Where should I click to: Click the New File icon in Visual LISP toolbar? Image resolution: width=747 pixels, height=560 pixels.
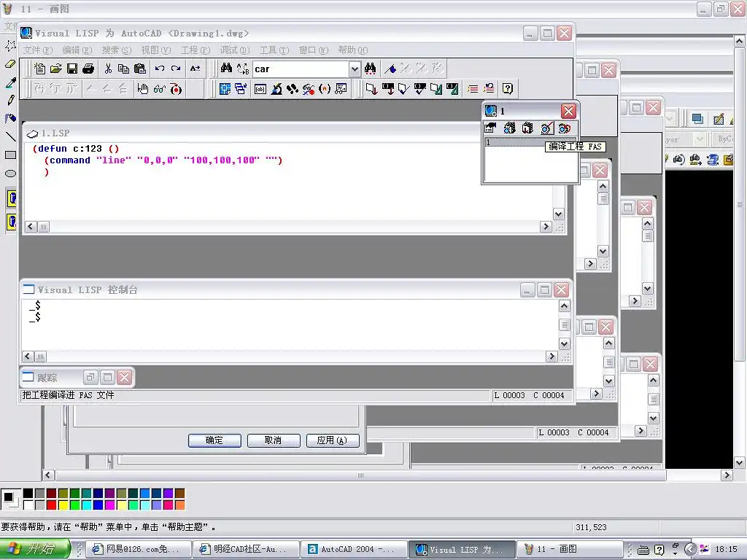pyautogui.click(x=39, y=69)
